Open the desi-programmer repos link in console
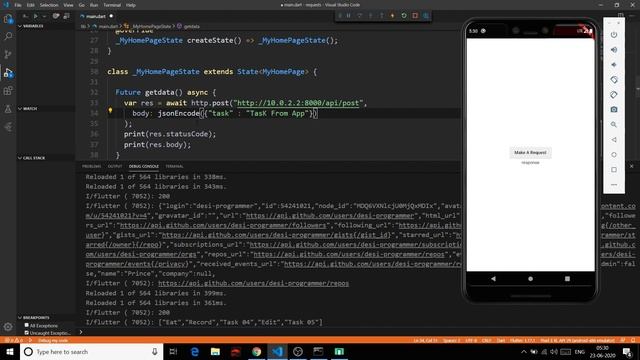 [253, 283]
